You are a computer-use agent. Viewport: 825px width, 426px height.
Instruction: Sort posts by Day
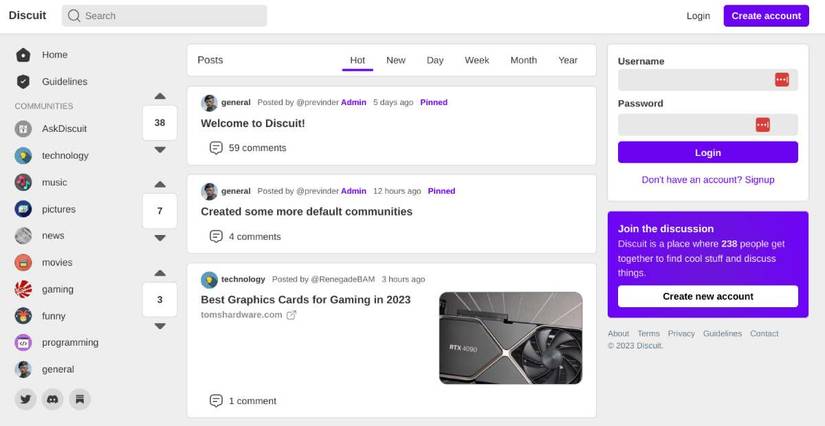[x=435, y=60]
